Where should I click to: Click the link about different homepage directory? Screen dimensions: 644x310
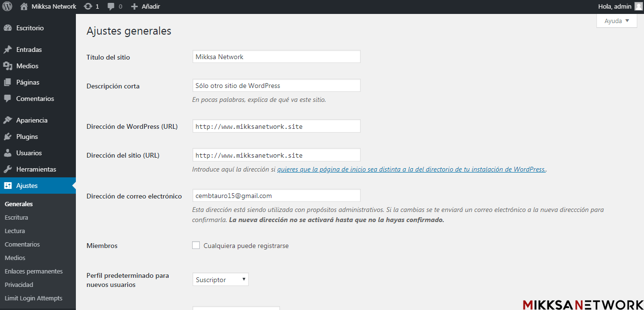coord(411,169)
